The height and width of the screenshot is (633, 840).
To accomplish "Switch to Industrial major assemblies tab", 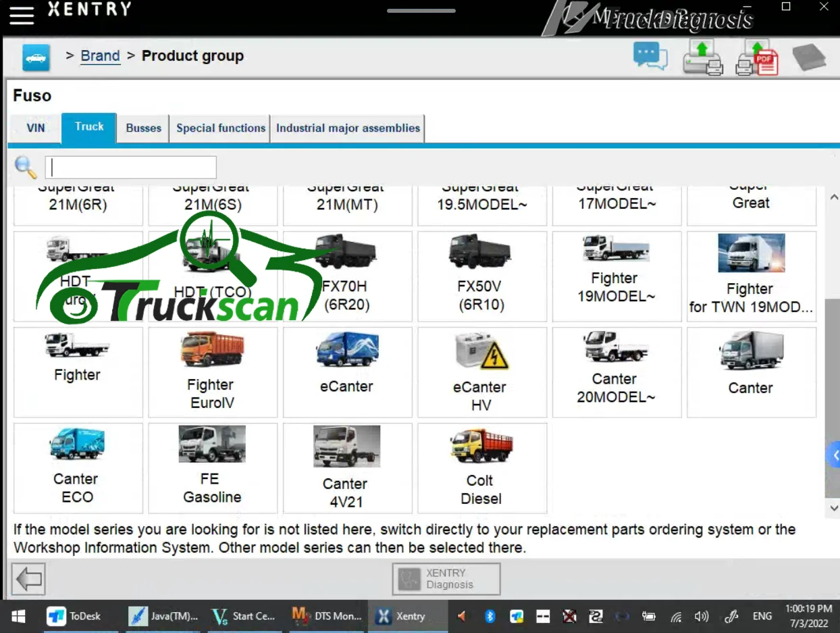I will (348, 128).
